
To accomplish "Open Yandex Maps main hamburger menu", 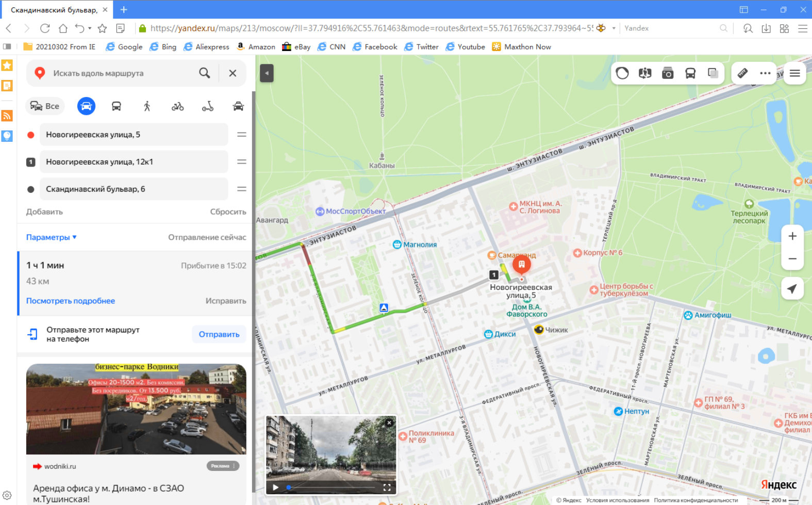I will tap(795, 73).
